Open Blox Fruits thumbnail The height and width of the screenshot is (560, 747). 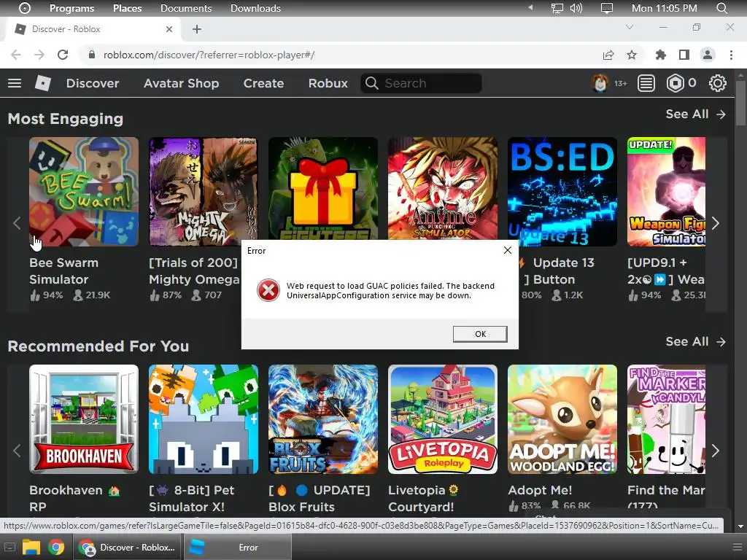[323, 419]
